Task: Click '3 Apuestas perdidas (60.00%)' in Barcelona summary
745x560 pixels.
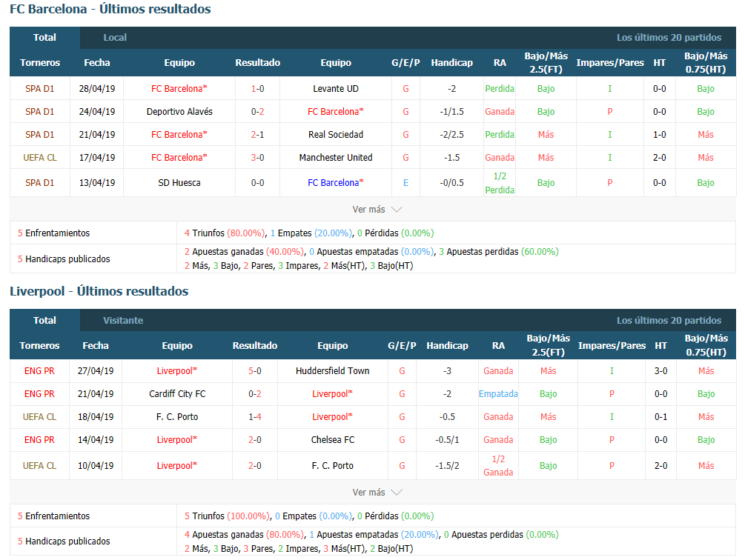Action: [x=498, y=252]
